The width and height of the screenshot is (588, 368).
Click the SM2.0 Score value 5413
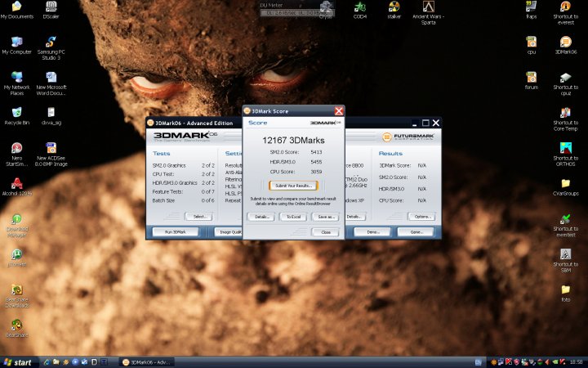click(316, 152)
